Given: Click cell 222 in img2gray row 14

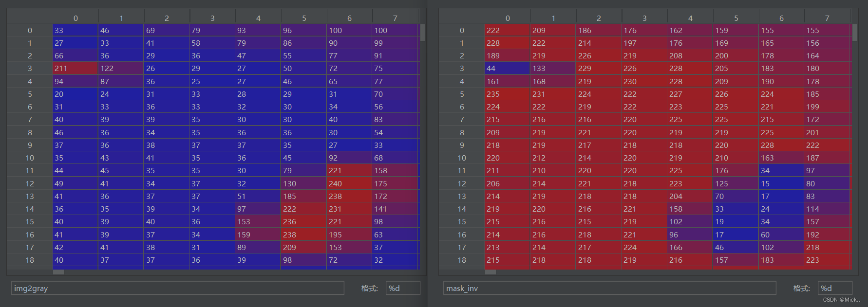Looking at the screenshot, I should click(x=304, y=209).
